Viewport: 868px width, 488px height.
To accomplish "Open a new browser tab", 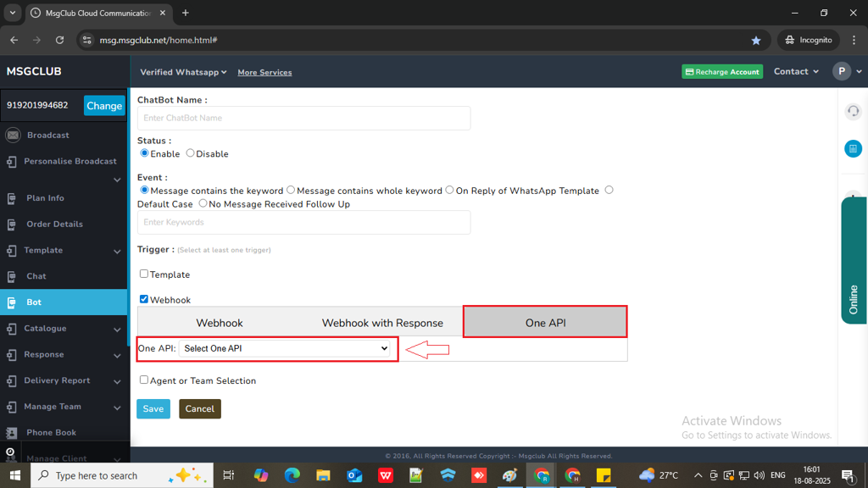I will tap(186, 13).
